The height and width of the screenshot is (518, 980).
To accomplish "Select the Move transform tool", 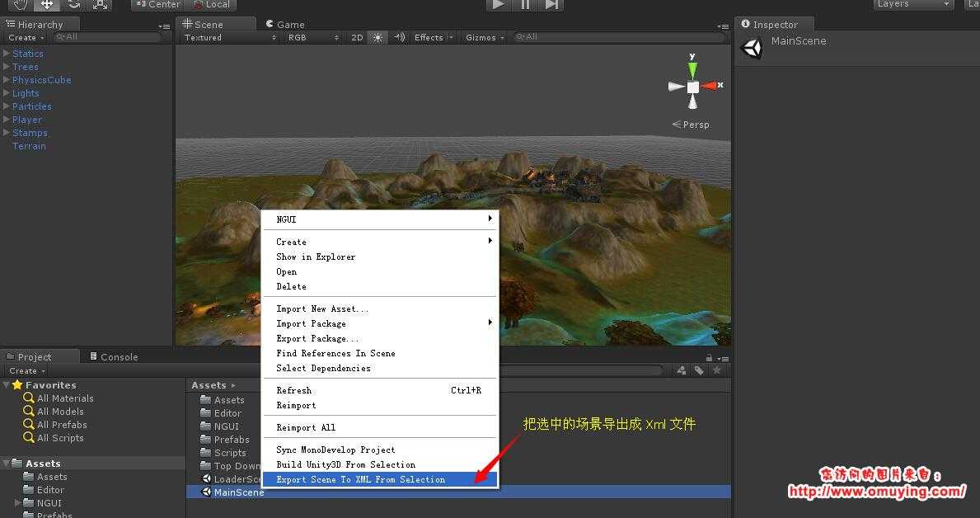I will pyautogui.click(x=47, y=4).
